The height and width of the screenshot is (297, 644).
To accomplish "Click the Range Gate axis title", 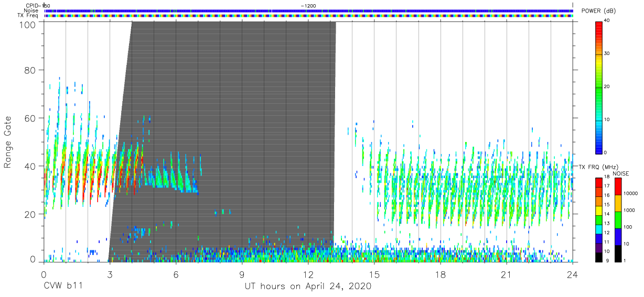I will point(8,142).
